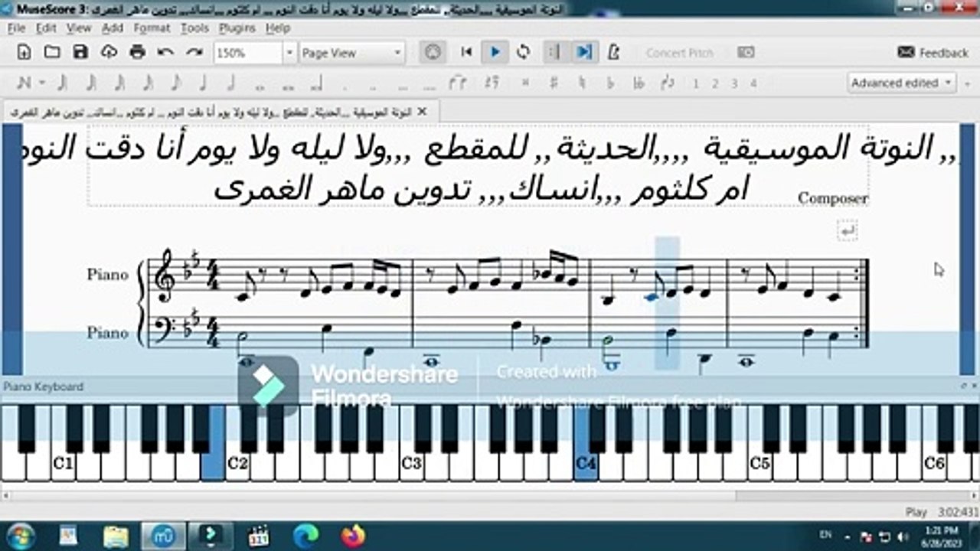Image resolution: width=980 pixels, height=551 pixels.
Task: Toggle MIDI input button
Action: (433, 52)
